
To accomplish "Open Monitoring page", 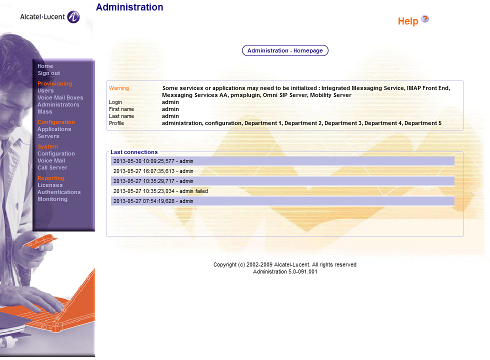I will (x=52, y=199).
